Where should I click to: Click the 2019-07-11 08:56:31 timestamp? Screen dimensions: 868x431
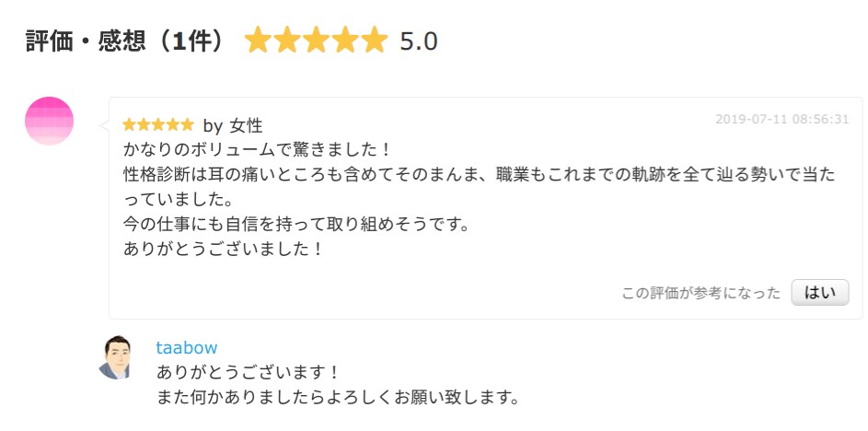781,119
